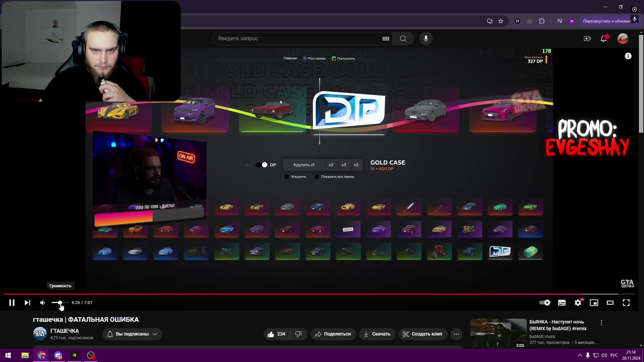Dislike the video
Viewport: 644px width, 362px height.
(299, 334)
